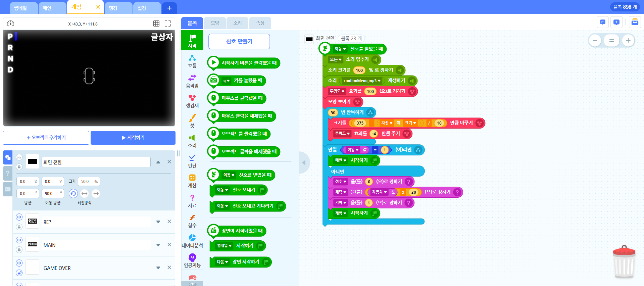This screenshot has height=286, width=644.
Task: Switch to the 모양 tab
Action: [x=215, y=23]
